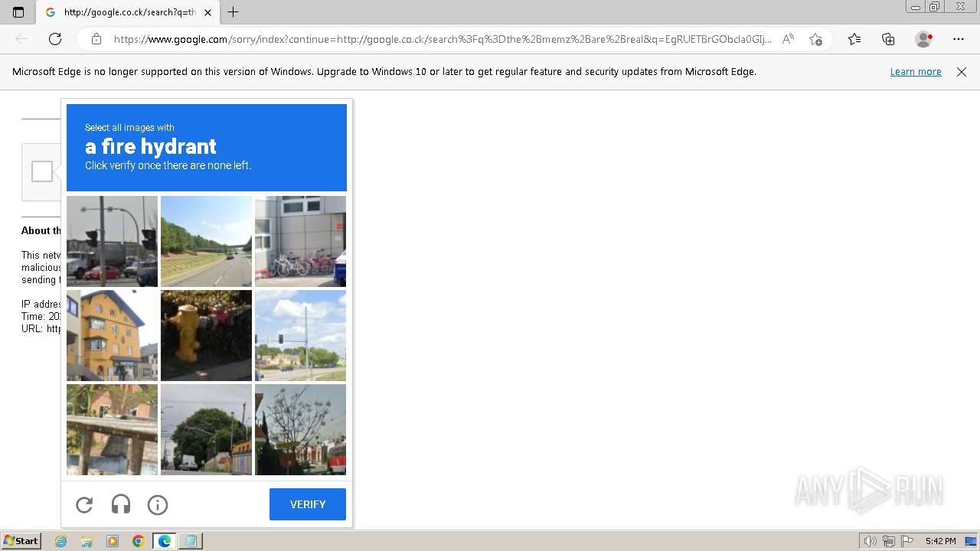Select the tile with trucks and traffic light
The image size is (980, 551).
click(112, 241)
